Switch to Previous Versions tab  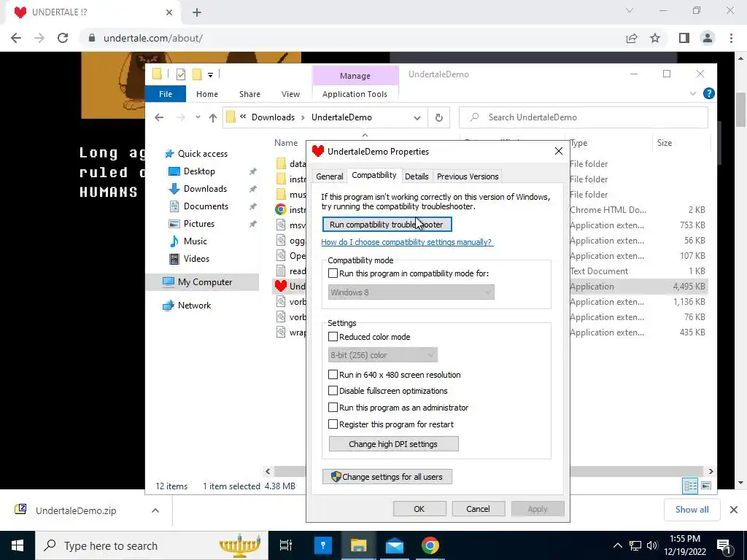(468, 176)
